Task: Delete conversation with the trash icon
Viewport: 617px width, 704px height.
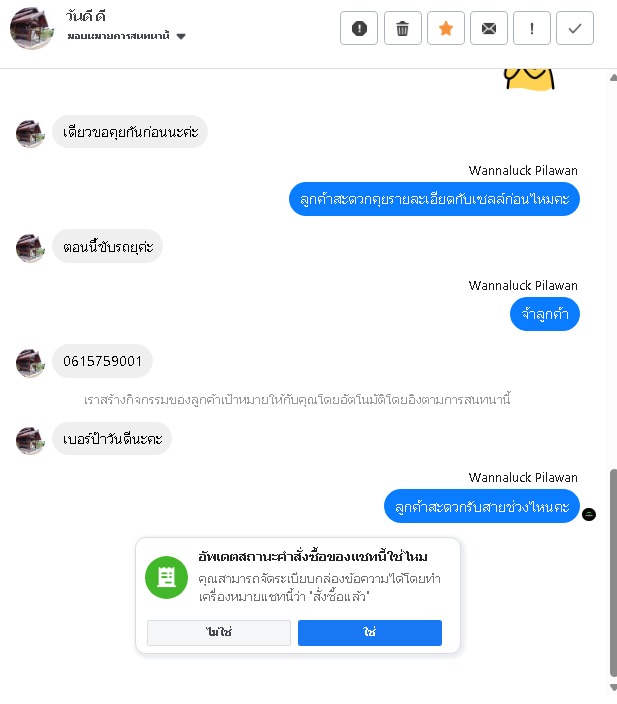Action: coord(402,28)
